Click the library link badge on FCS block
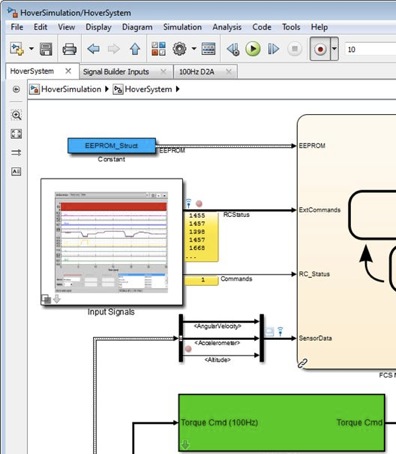 pos(302,363)
